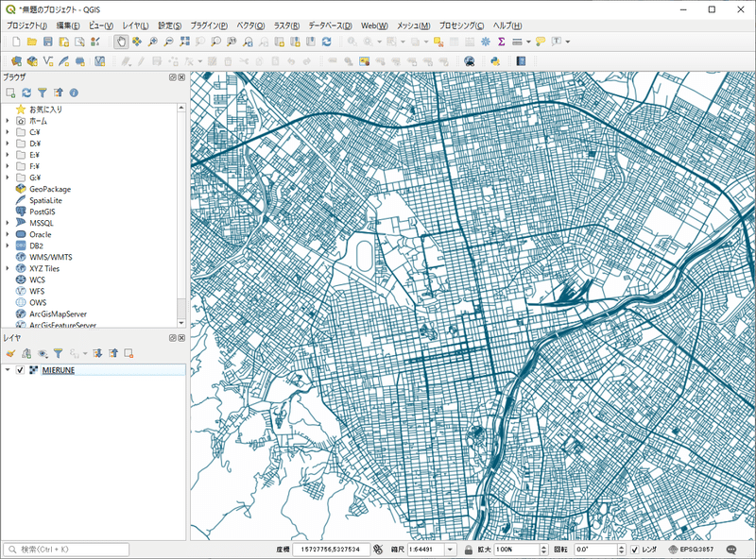Image resolution: width=756 pixels, height=559 pixels.
Task: Open the ベクタ menu
Action: pos(250,25)
